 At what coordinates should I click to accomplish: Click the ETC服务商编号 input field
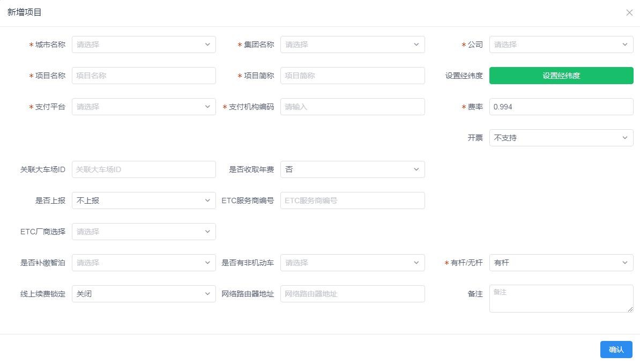pos(352,200)
